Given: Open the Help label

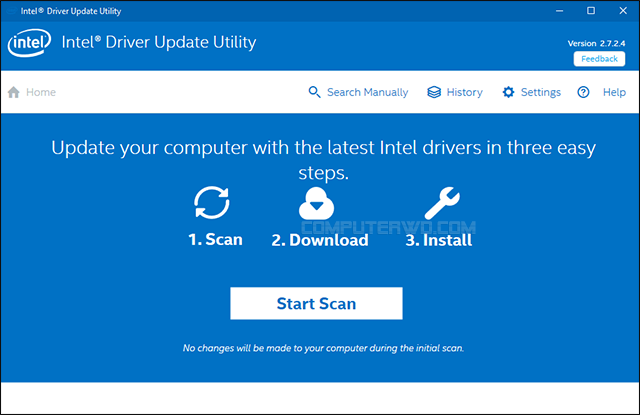Looking at the screenshot, I should coord(614,92).
